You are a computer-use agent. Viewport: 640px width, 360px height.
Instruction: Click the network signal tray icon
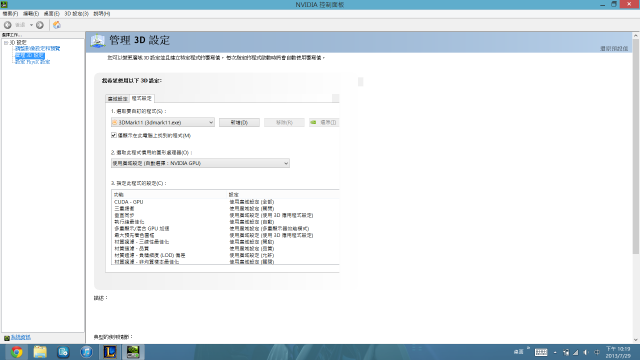coord(576,352)
